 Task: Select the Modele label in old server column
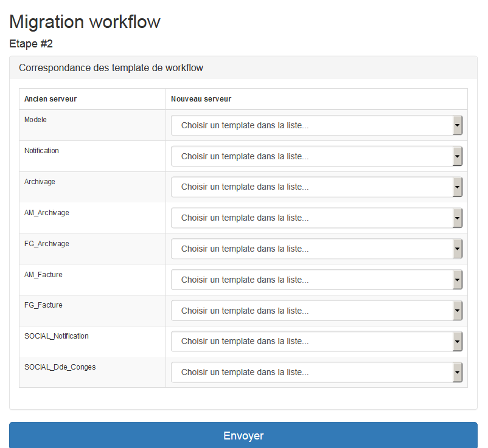(x=35, y=120)
